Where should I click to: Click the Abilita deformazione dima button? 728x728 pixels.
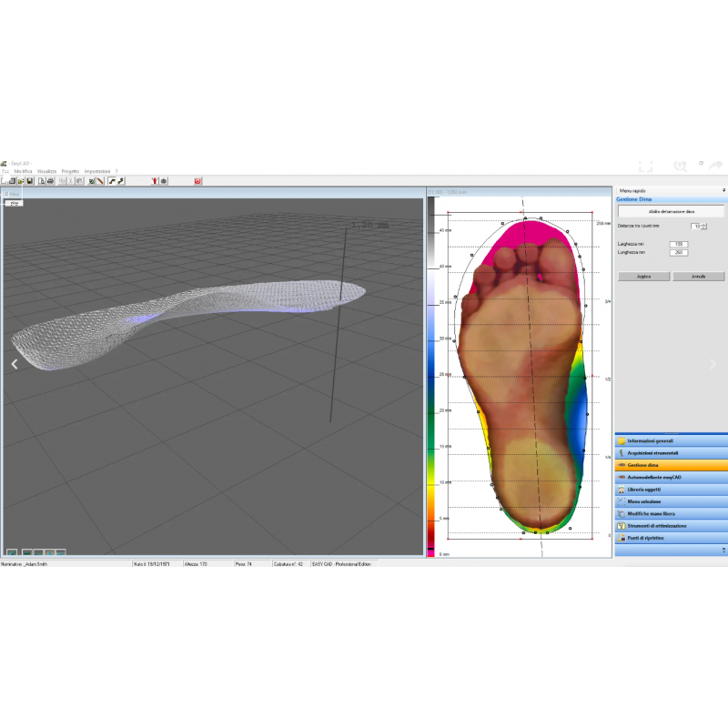672,211
